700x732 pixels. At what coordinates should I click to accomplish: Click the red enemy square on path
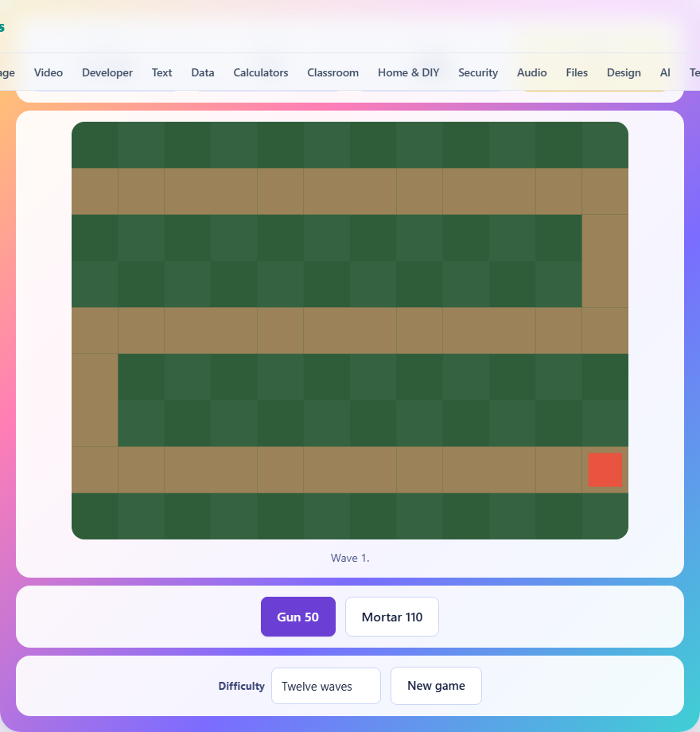pyautogui.click(x=605, y=469)
